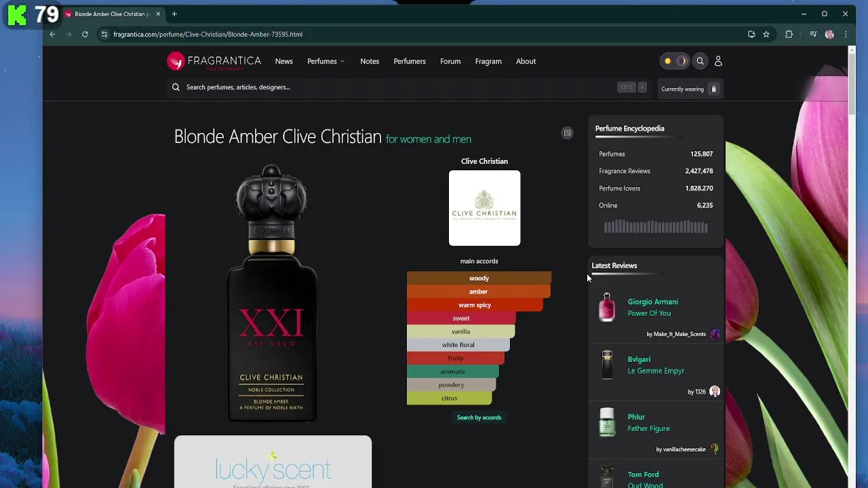The image size is (868, 488).
Task: Click the Perfumes count 125,807
Action: (x=701, y=154)
